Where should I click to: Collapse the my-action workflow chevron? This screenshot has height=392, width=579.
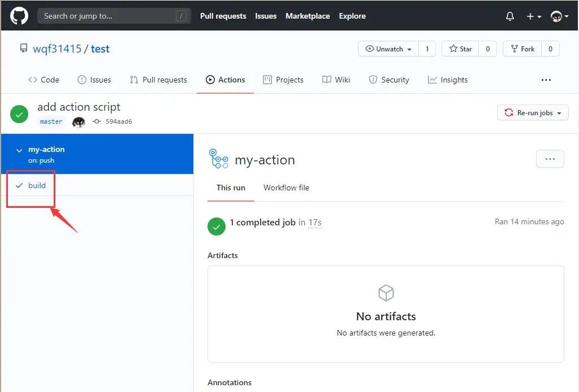click(19, 150)
